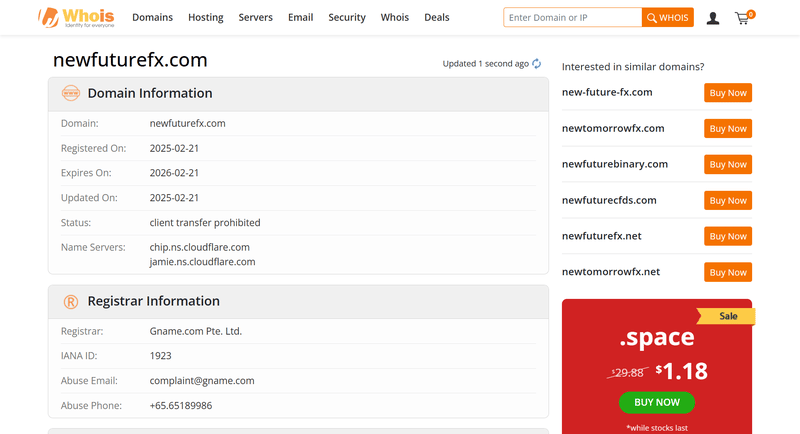
Task: Click the Whois logo icon
Action: click(47, 17)
